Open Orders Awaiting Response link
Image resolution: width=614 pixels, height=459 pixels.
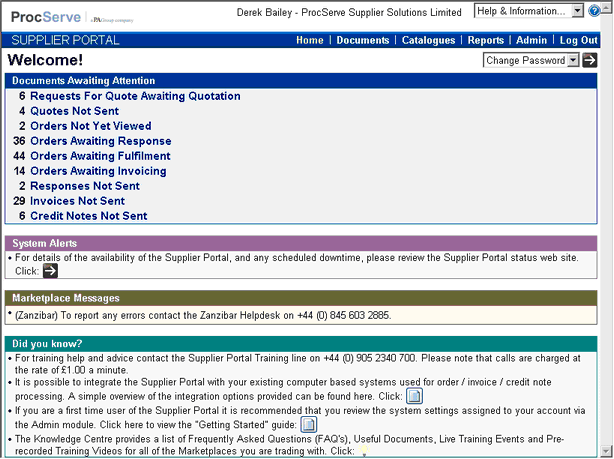pyautogui.click(x=101, y=141)
